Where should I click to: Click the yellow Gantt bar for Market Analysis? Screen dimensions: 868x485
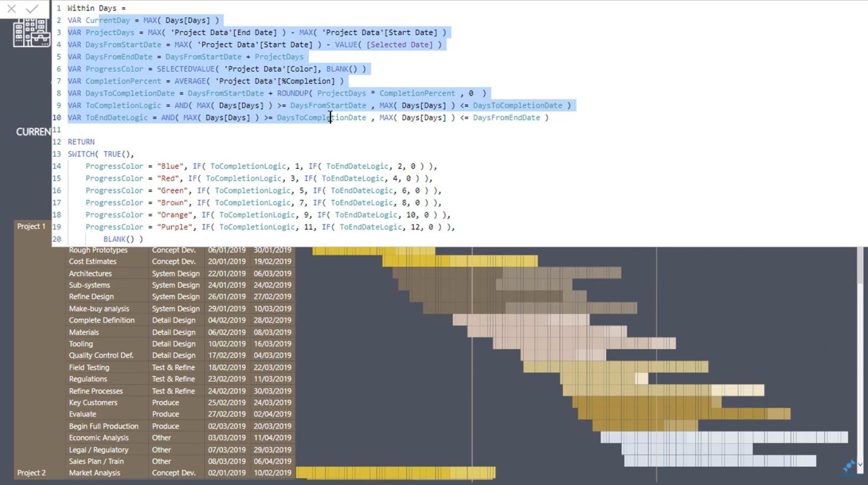[396, 472]
